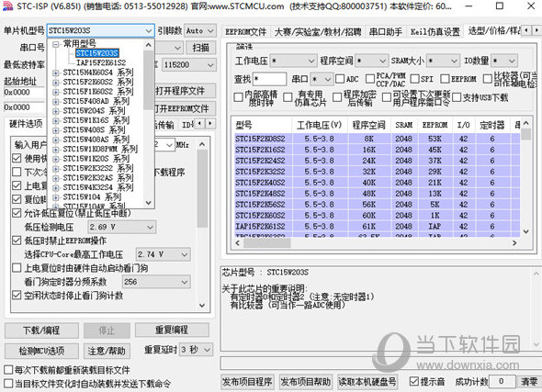Select the STC15F2K08S2 table row
The height and width of the screenshot is (392, 542).
[x=378, y=139]
